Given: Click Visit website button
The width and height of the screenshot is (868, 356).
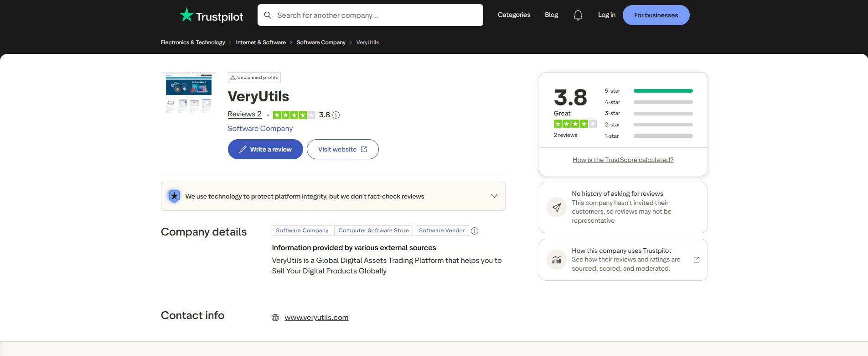Looking at the screenshot, I should [x=343, y=149].
